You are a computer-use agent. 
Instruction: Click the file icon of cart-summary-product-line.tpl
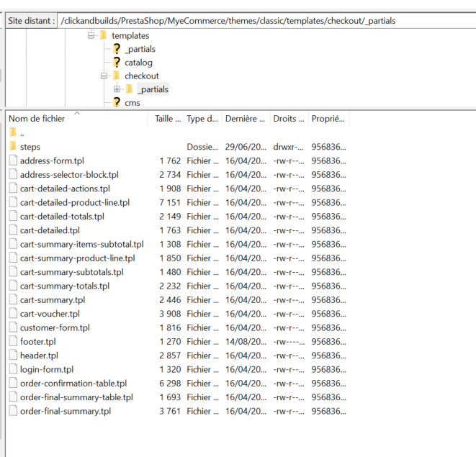point(13,258)
